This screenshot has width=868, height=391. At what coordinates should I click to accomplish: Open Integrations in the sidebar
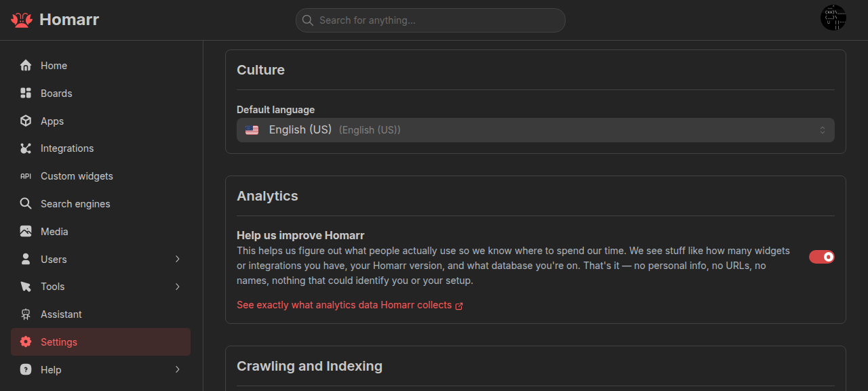point(100,148)
